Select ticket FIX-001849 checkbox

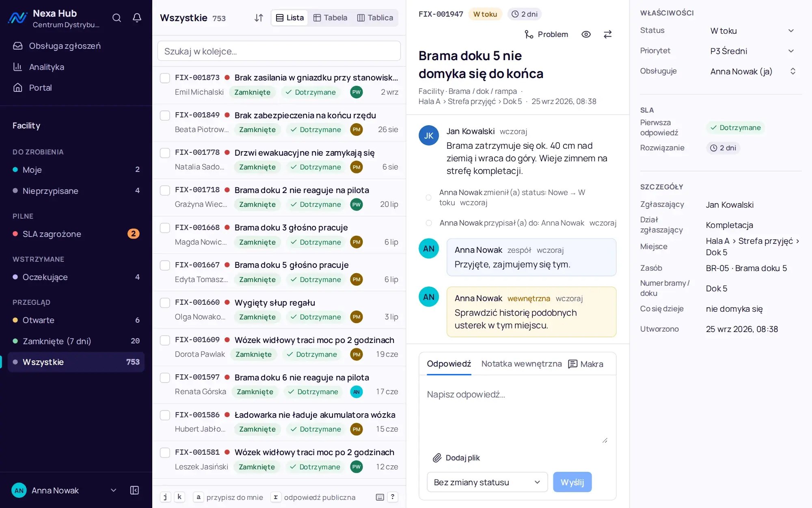click(165, 115)
